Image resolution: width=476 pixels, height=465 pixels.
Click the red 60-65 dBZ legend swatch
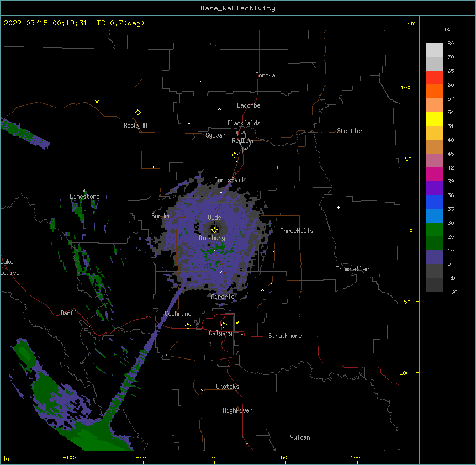tap(434, 78)
